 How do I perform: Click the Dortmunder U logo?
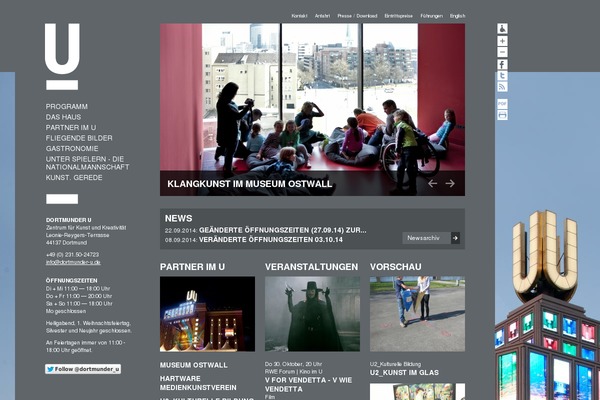tap(62, 57)
